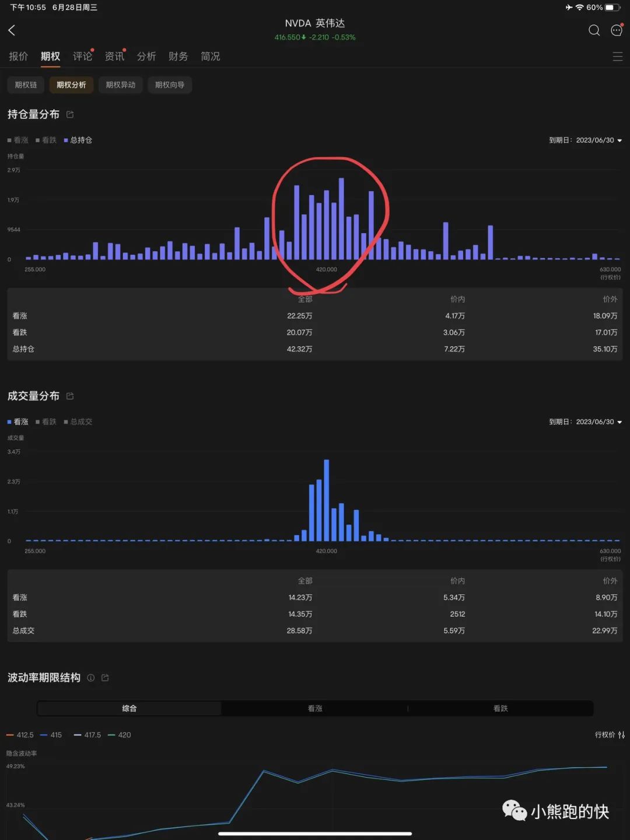Select 看跌 in volatility segmented control

[x=501, y=708]
